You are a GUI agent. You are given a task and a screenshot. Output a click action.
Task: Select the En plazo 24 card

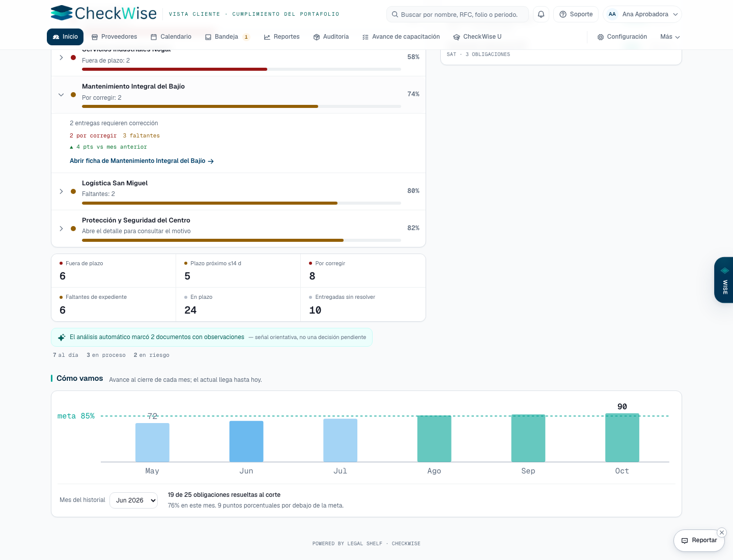(x=238, y=304)
